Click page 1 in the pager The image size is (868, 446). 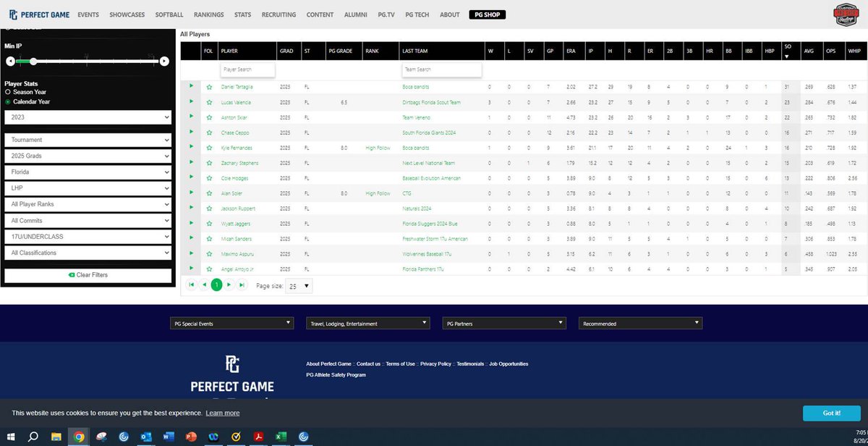(x=216, y=285)
